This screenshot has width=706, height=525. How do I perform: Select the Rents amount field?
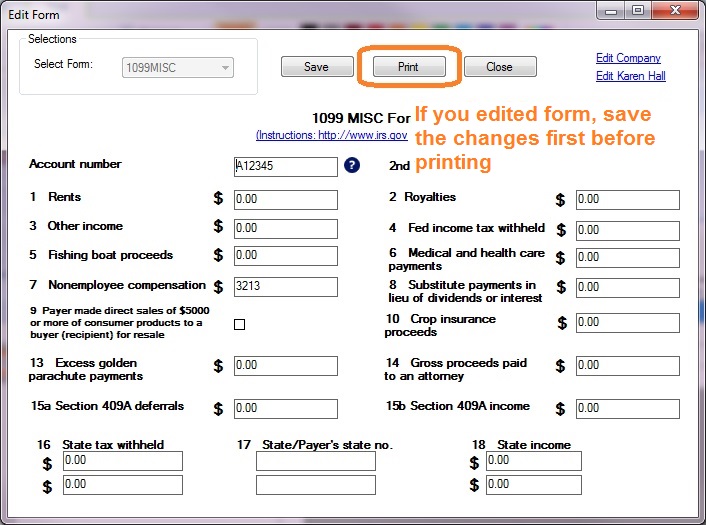(285, 199)
